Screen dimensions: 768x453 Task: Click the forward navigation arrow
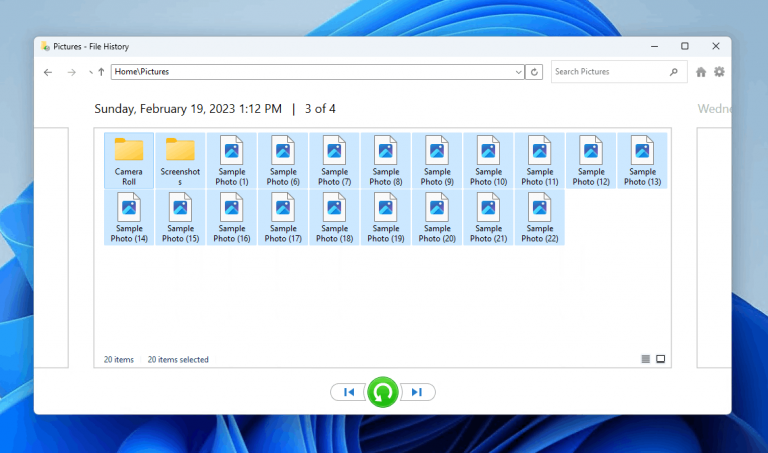coord(71,72)
